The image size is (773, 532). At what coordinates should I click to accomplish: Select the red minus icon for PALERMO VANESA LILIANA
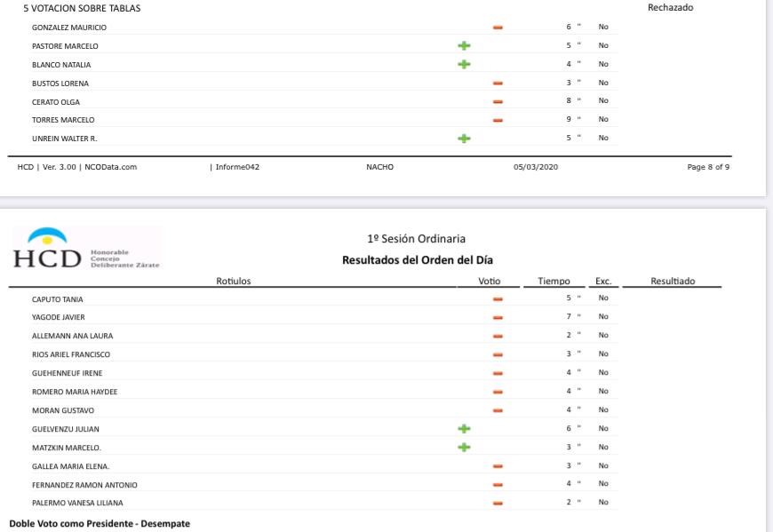(x=498, y=503)
